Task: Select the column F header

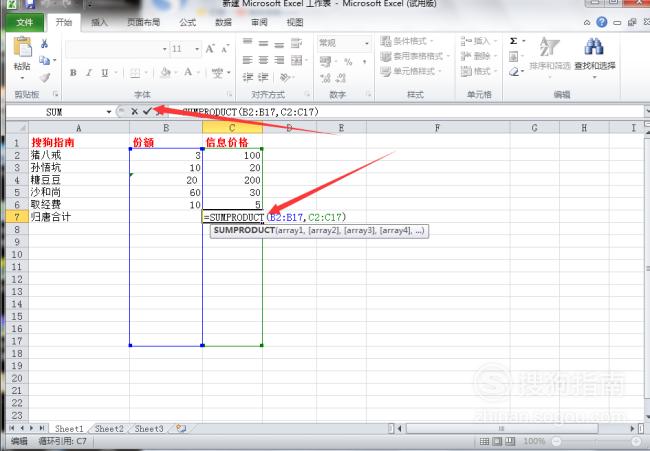Action: [x=438, y=128]
